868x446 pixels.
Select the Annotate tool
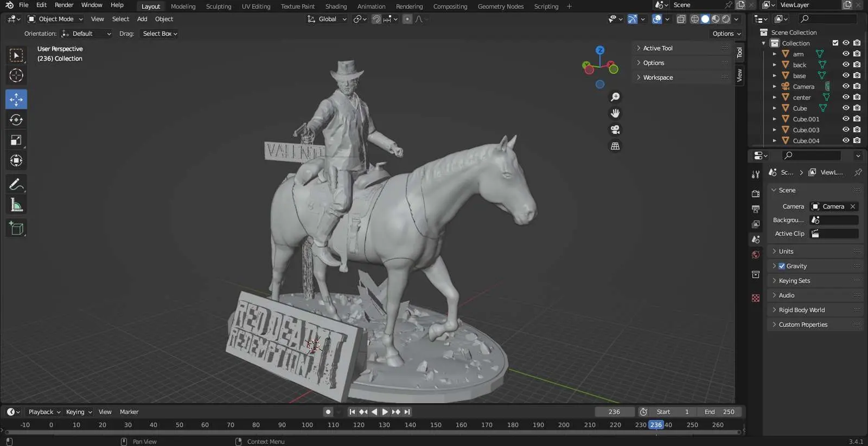tap(16, 185)
